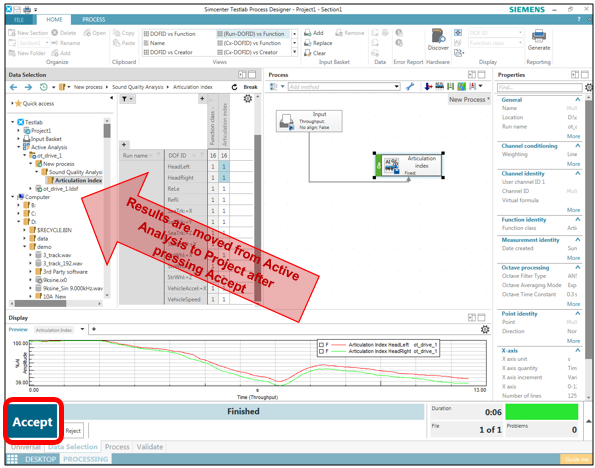Select the Articulation index process node
Image resolution: width=595 pixels, height=468 pixels.
[x=409, y=165]
